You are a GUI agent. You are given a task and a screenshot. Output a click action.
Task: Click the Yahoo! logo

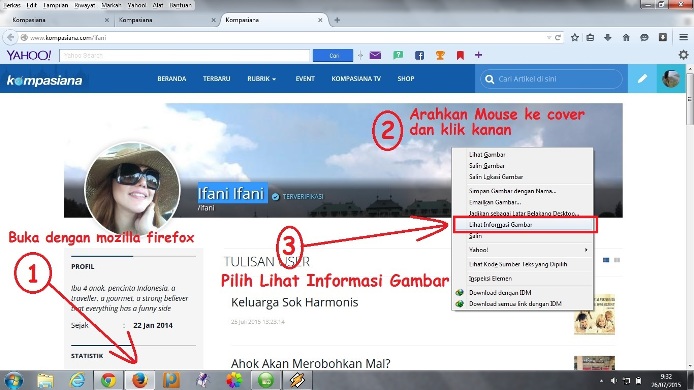(29, 55)
